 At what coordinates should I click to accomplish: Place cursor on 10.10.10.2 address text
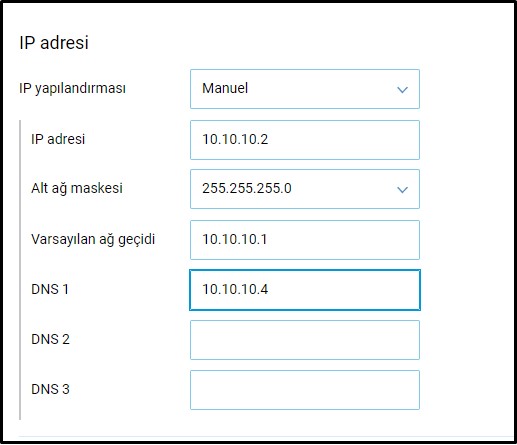(x=235, y=139)
